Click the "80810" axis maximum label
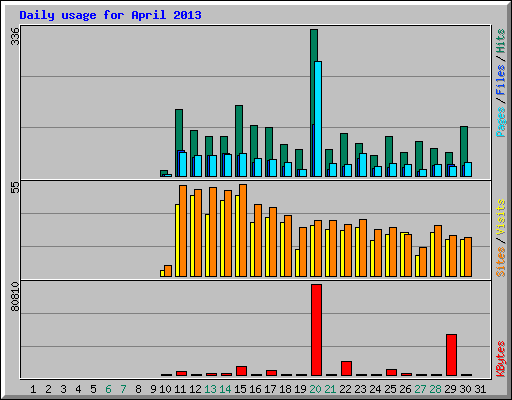 coord(15,297)
